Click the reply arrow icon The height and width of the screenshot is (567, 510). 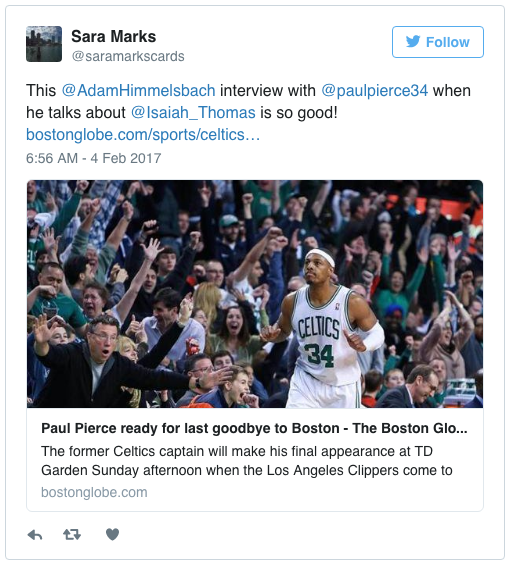[35, 534]
